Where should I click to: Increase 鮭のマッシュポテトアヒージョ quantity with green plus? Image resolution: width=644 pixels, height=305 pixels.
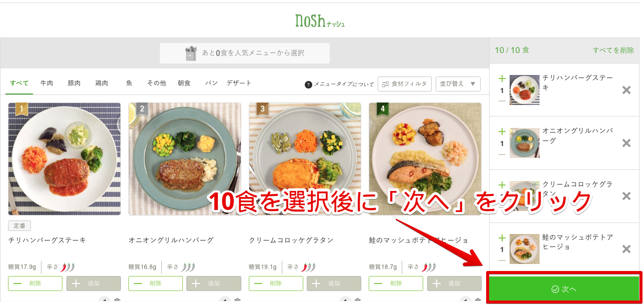[x=502, y=238]
